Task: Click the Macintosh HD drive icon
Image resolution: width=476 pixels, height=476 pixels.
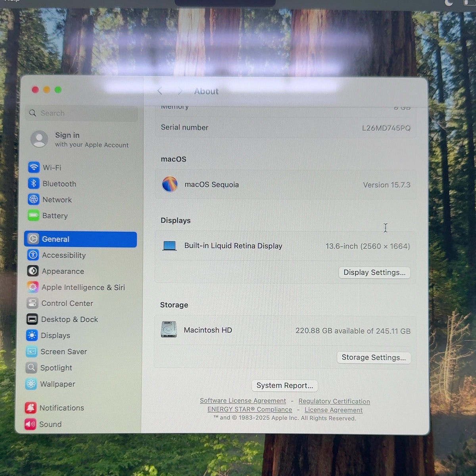Action: (x=169, y=330)
